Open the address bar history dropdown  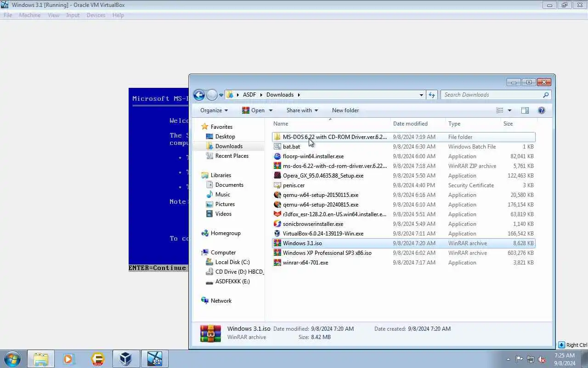point(421,95)
